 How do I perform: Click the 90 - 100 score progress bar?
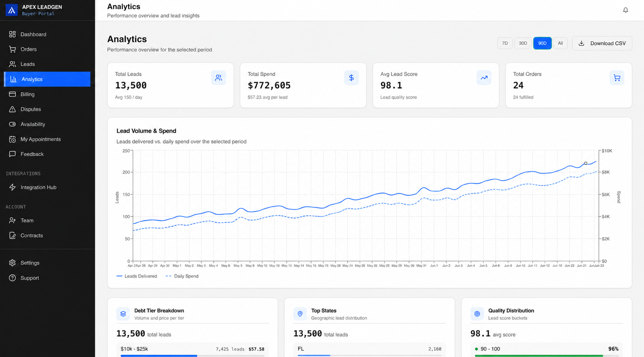[547, 355]
